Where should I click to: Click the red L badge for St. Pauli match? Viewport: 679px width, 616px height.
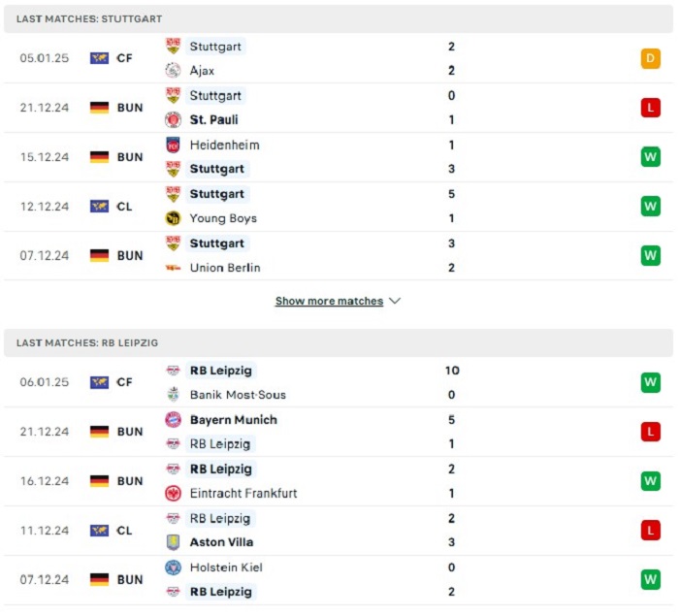point(651,108)
